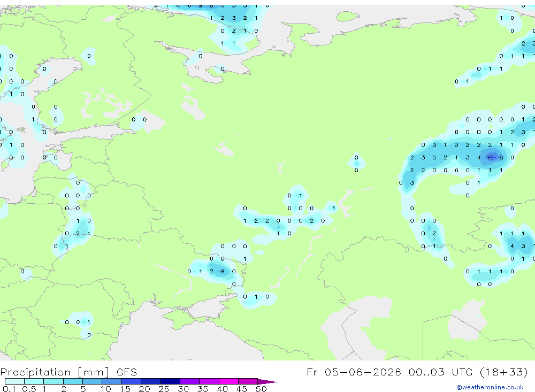Click the purple arrow tip above 50
The width and height of the screenshot is (535, 392).
[267, 381]
